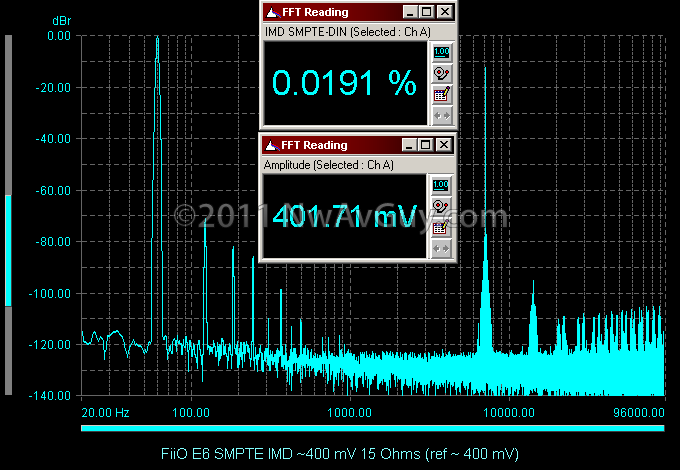Click the IMD SMPTE-DIN (Selected : Ch A) label
This screenshot has width=680, height=470.
[x=348, y=32]
